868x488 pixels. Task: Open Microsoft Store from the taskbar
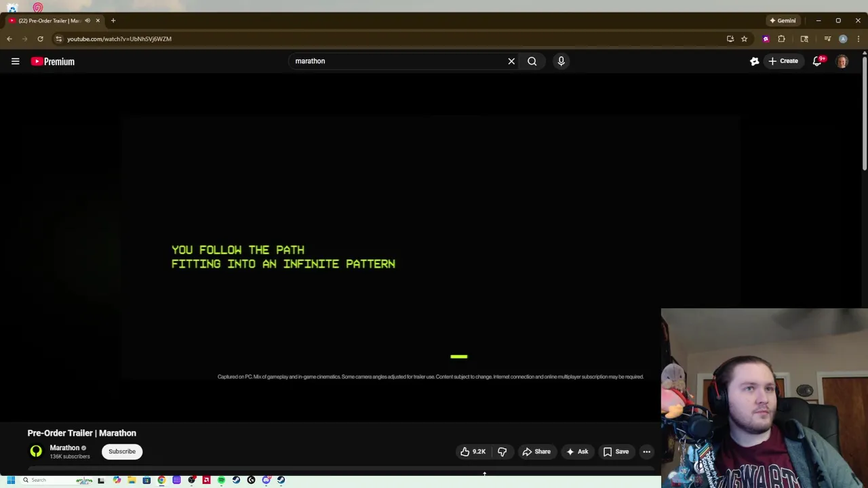(x=146, y=480)
